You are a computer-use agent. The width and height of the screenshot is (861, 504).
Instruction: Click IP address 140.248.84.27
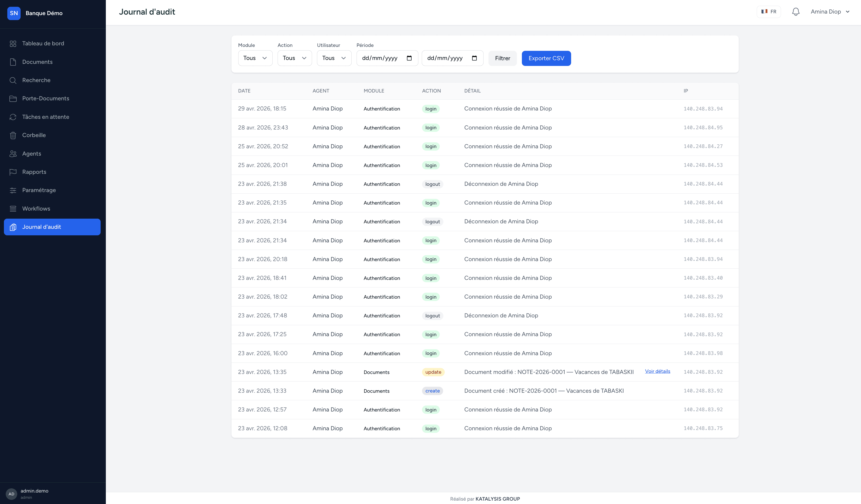[x=703, y=146]
